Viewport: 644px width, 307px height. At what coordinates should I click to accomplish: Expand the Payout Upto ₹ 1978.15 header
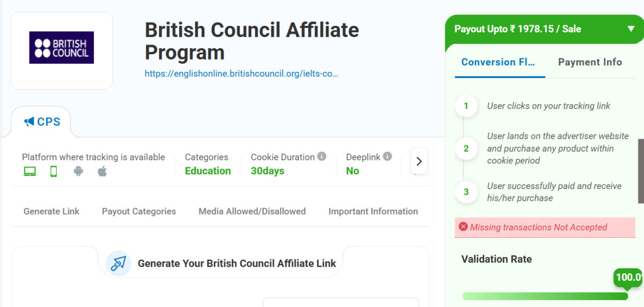(518, 29)
